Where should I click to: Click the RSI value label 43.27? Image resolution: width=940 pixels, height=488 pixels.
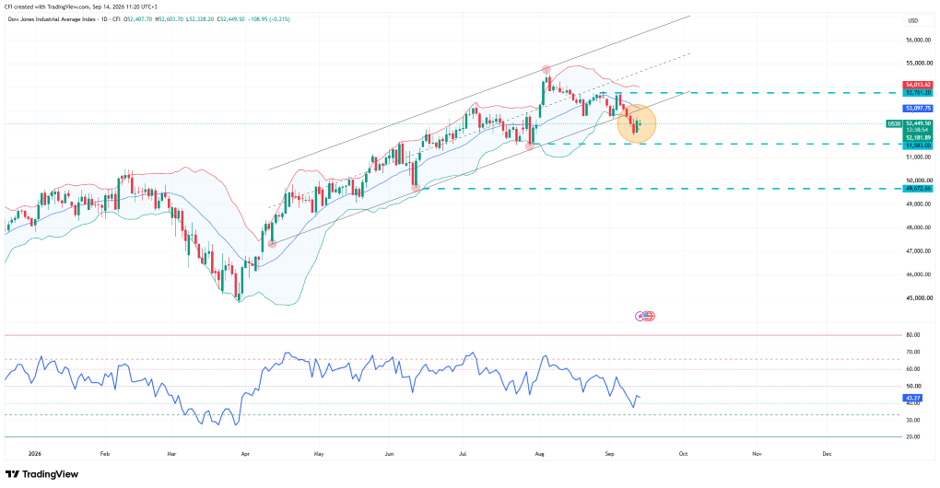click(x=912, y=397)
